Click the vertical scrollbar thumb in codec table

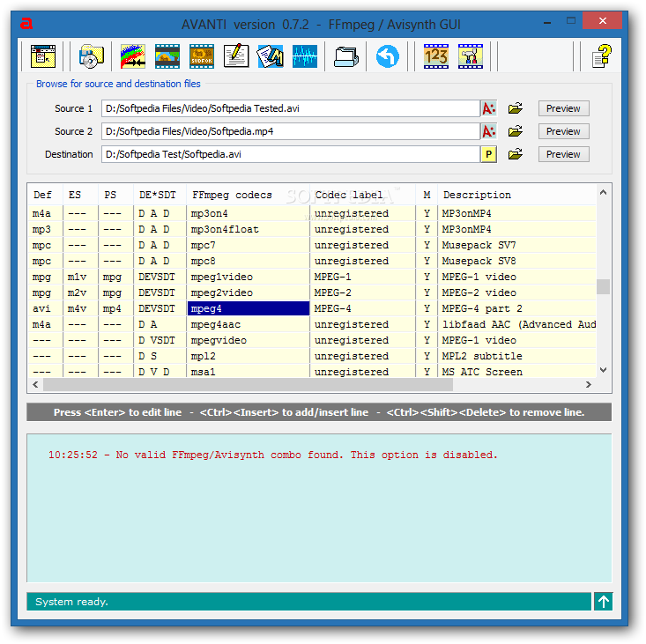[x=603, y=286]
